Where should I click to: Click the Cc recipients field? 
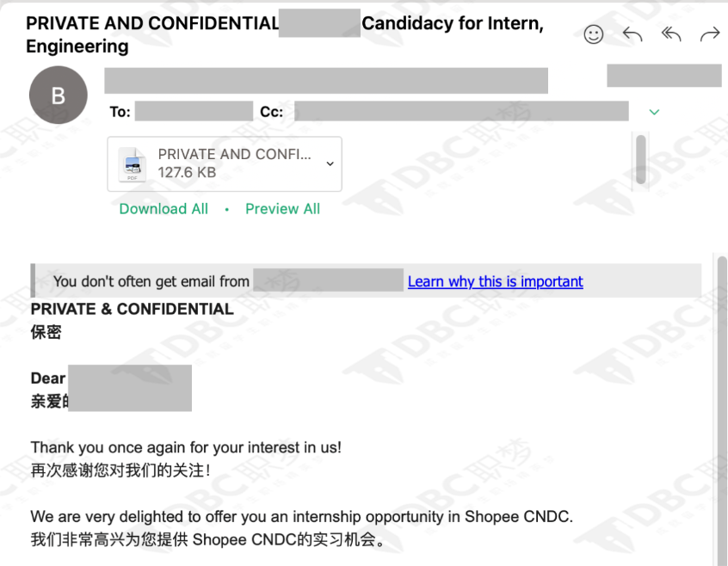pyautogui.click(x=461, y=111)
